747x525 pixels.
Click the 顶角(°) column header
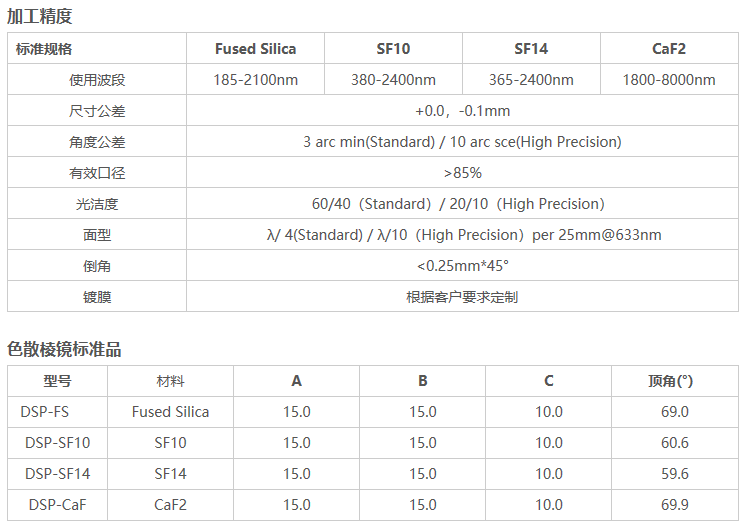click(670, 381)
